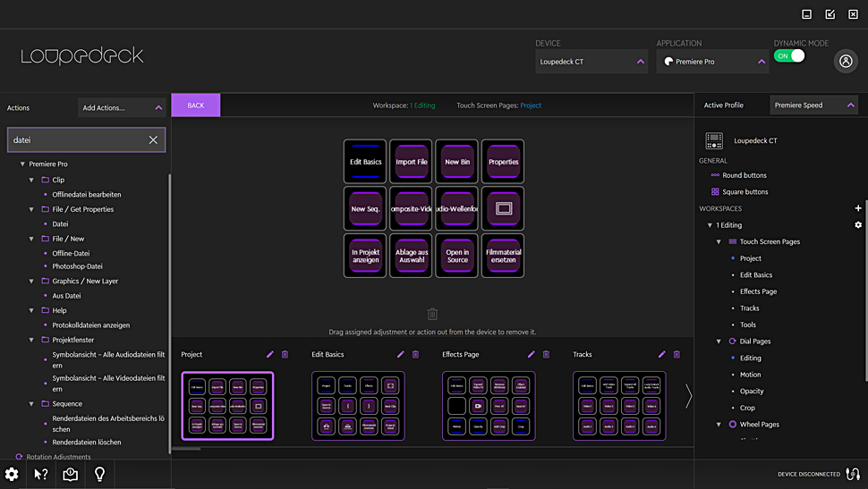Image resolution: width=868 pixels, height=489 pixels.
Task: Collapse the Projektfenster folder
Action: [x=31, y=340]
